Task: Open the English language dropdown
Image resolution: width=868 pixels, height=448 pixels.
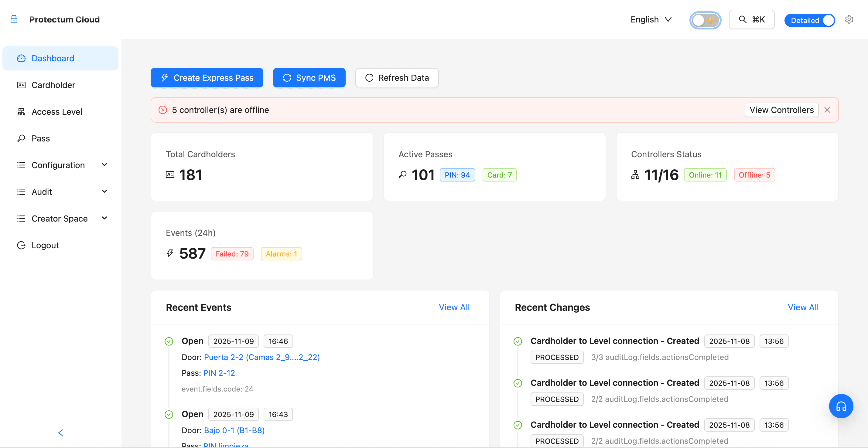Action: click(x=651, y=19)
